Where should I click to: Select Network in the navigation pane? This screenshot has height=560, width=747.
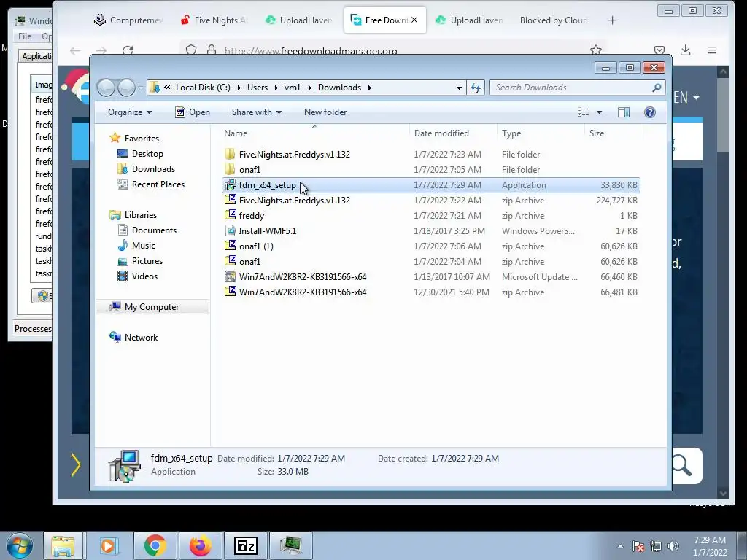click(x=141, y=338)
